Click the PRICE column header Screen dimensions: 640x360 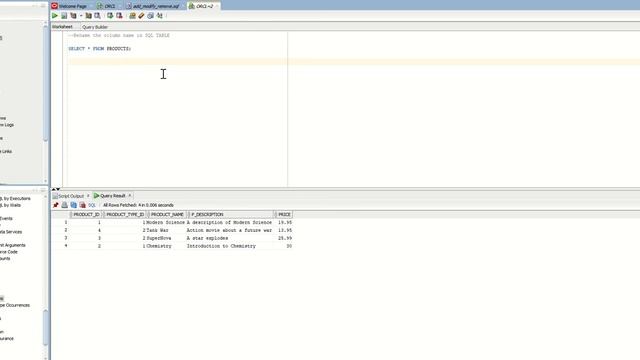284,214
